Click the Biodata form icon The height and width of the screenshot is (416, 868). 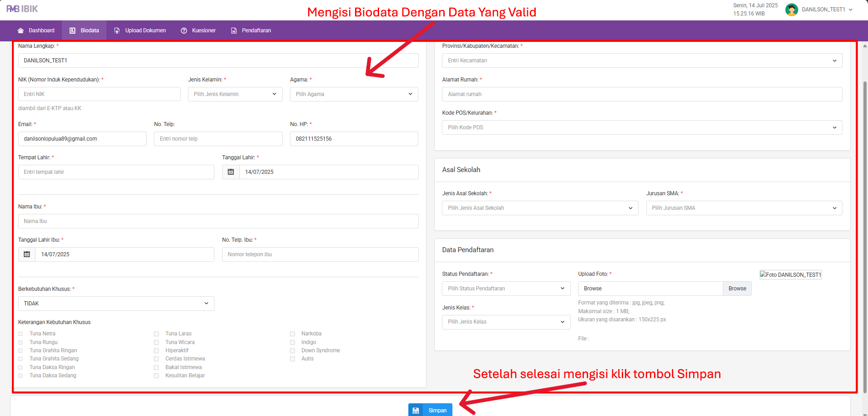[72, 30]
